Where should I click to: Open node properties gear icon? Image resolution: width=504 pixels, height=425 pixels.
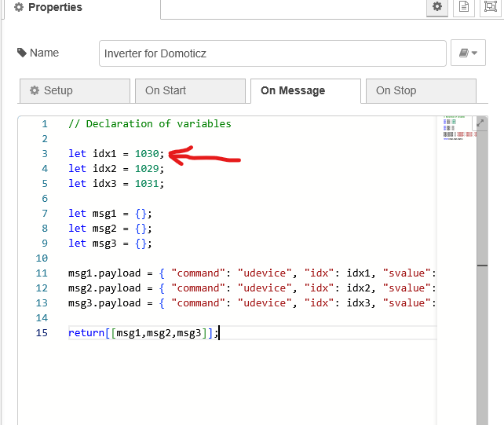tap(436, 7)
